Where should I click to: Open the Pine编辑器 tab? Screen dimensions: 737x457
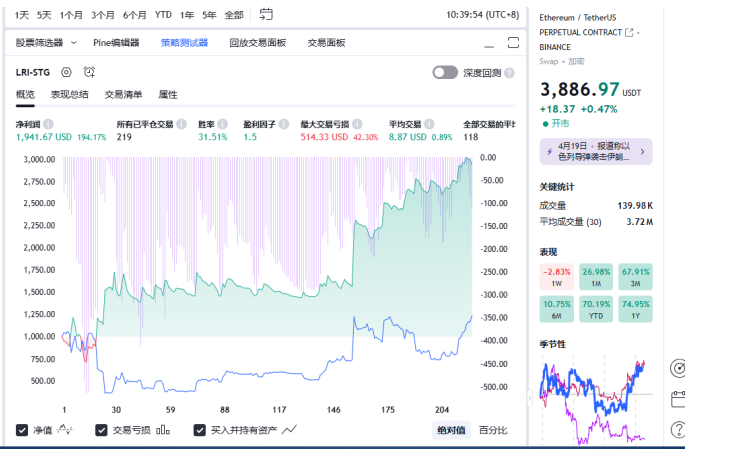pyautogui.click(x=116, y=43)
